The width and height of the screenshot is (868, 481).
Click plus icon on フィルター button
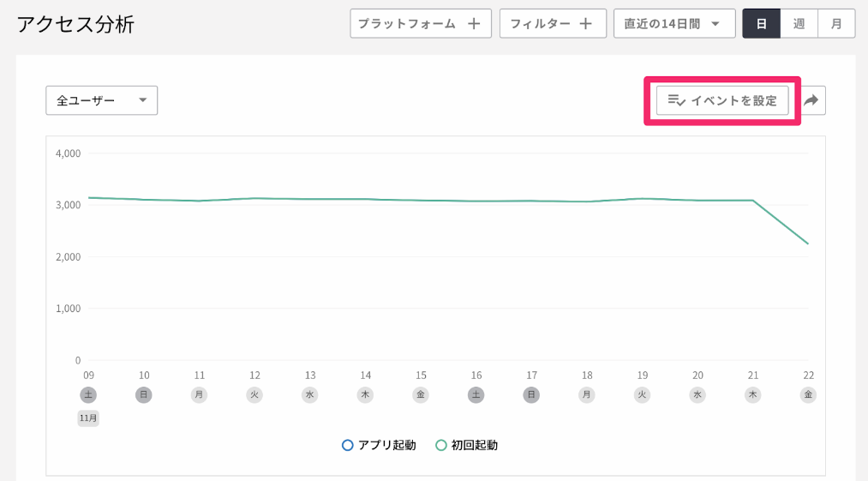[586, 24]
